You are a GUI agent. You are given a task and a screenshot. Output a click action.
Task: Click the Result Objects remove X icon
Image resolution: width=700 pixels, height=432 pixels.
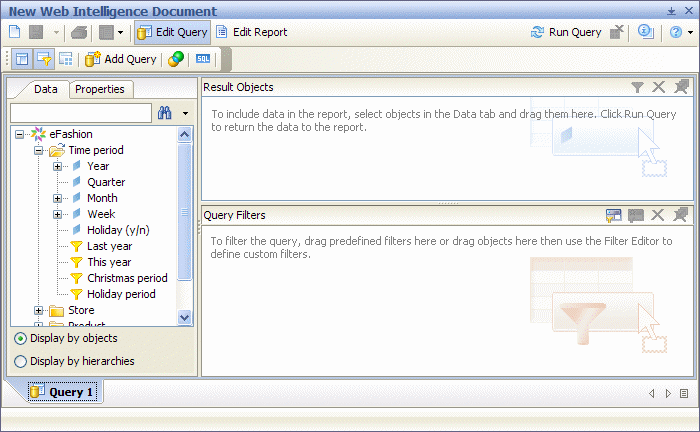click(658, 87)
